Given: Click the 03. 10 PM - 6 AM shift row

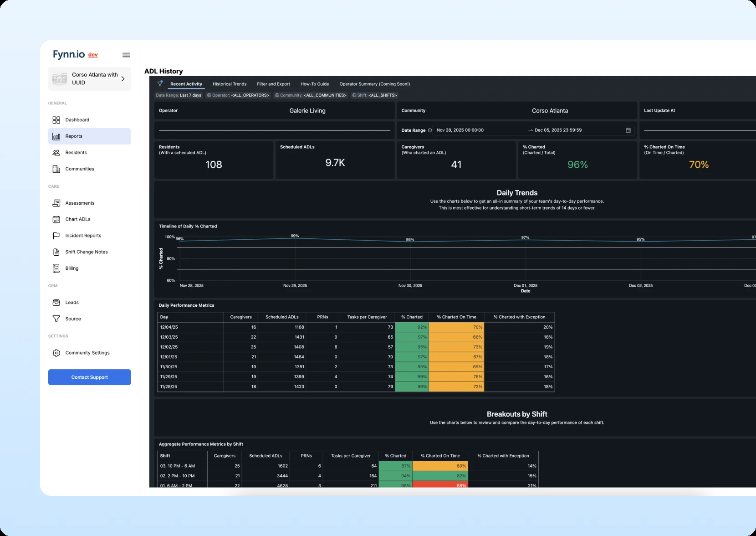Looking at the screenshot, I should 348,466.
